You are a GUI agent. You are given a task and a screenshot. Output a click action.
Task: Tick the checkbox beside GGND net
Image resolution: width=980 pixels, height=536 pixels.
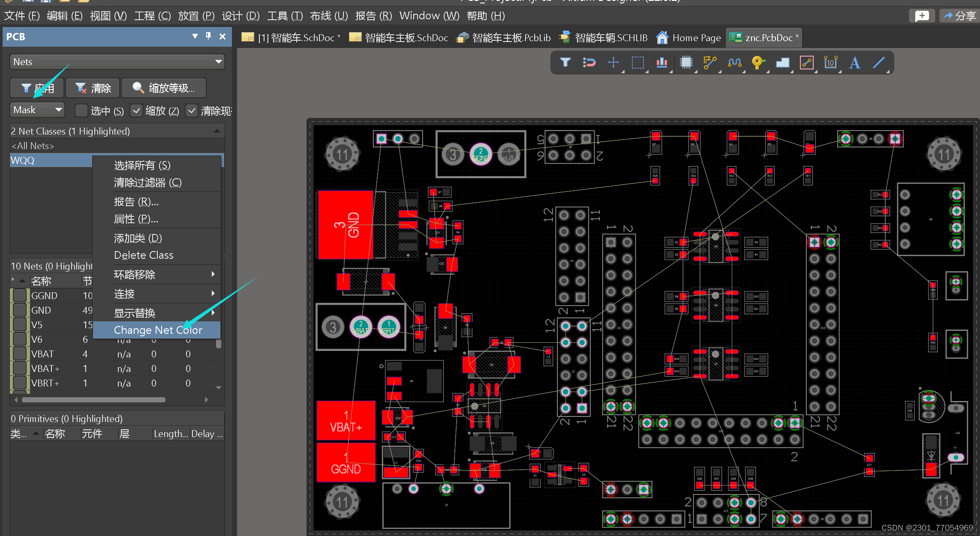(19, 296)
